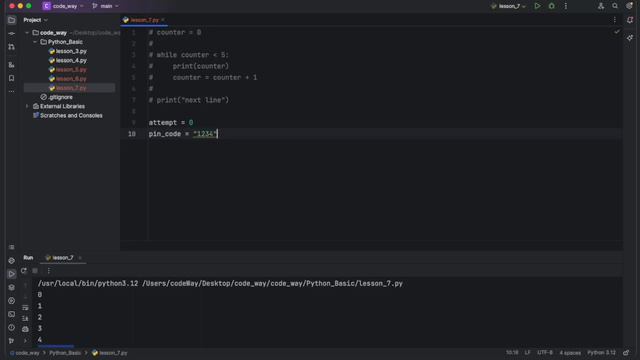Change line separator LF in status bar

(x=528, y=353)
